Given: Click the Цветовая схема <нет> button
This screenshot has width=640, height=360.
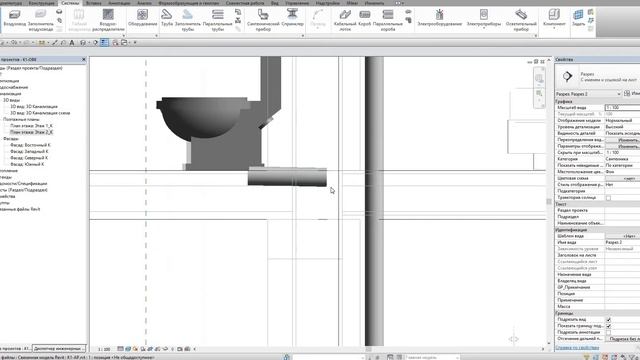Looking at the screenshot, I should [622, 178].
